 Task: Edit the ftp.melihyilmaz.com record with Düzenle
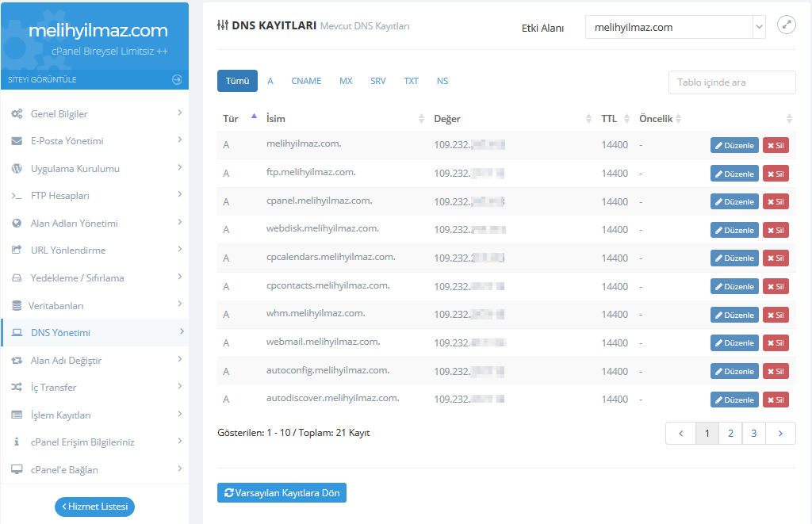[734, 174]
